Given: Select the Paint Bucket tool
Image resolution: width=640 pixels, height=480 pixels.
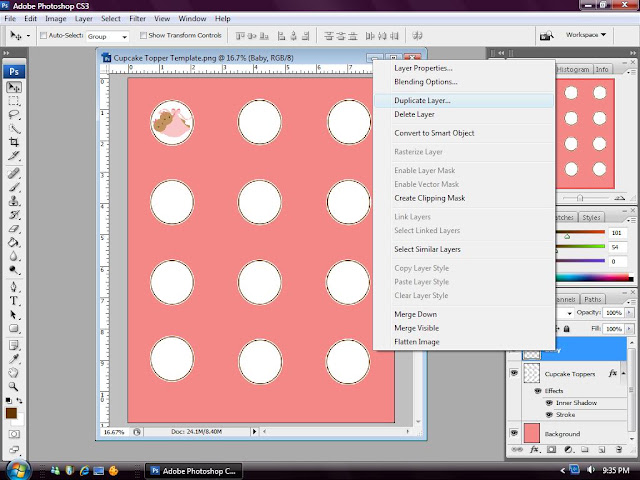Looking at the screenshot, I should [14, 243].
